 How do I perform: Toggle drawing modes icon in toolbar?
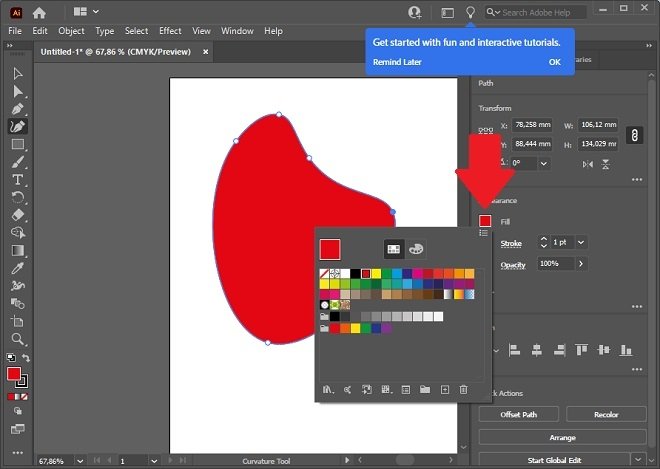(18, 411)
